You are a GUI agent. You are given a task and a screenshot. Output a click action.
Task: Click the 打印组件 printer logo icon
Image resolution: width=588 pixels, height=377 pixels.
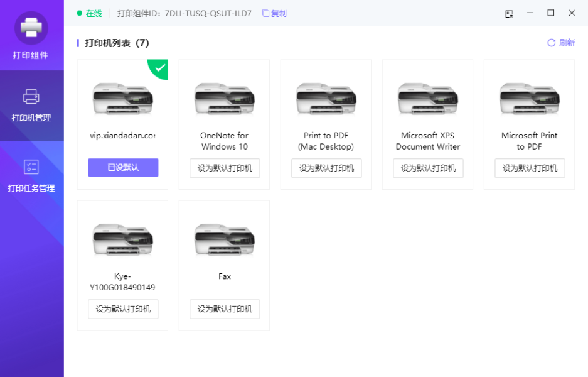[31, 28]
